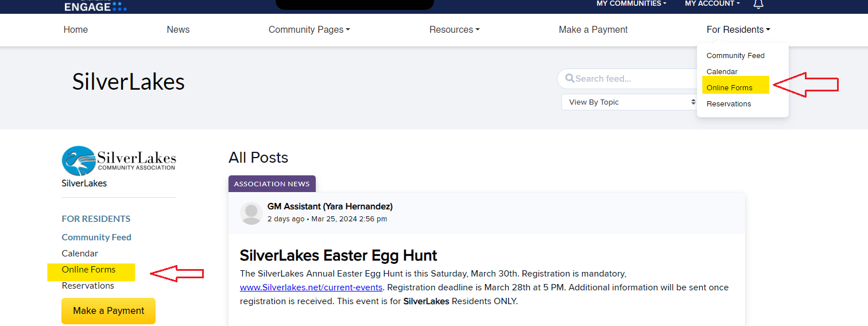This screenshot has height=326, width=868.
Task: Open Community Feed in the left sidebar
Action: click(x=96, y=237)
